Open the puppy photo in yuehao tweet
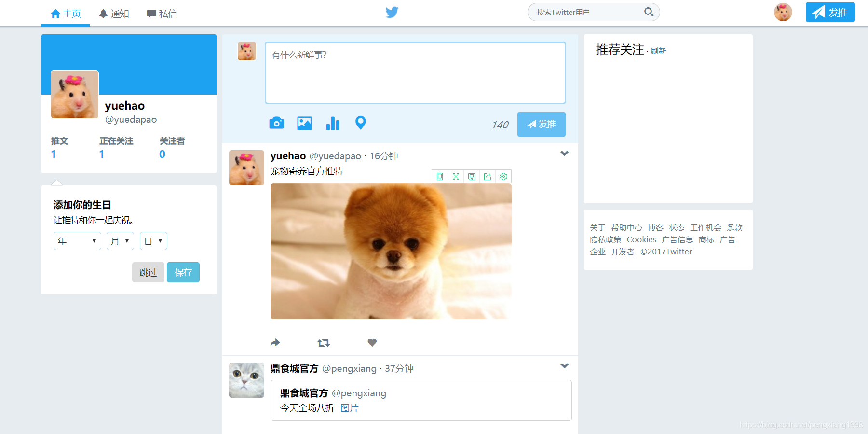868x434 pixels. pyautogui.click(x=391, y=251)
